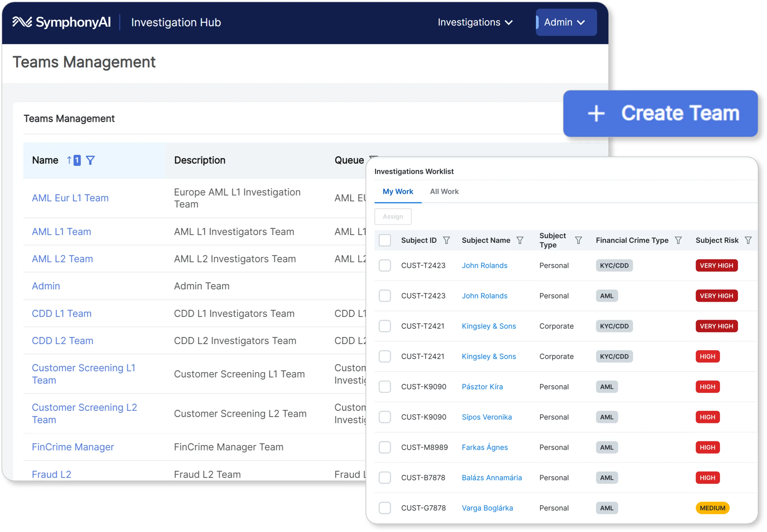Expand the Investigations dropdown menu
The height and width of the screenshot is (532, 767).
pyautogui.click(x=475, y=22)
